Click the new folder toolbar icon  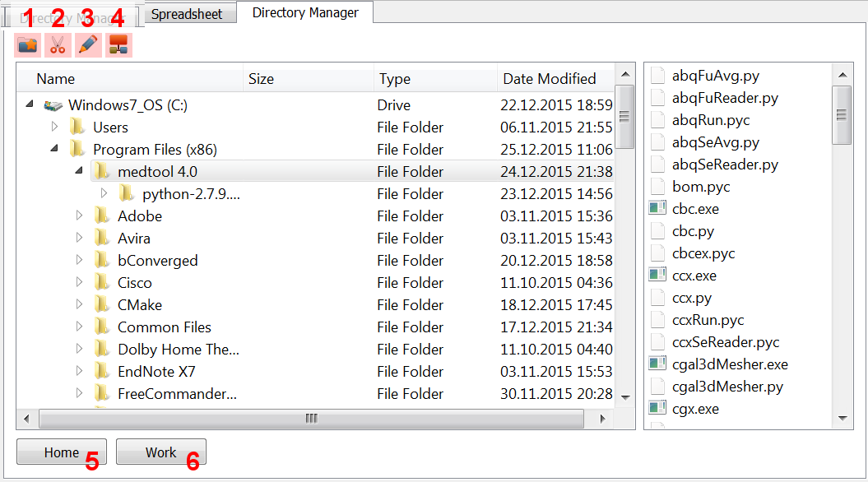click(x=28, y=44)
